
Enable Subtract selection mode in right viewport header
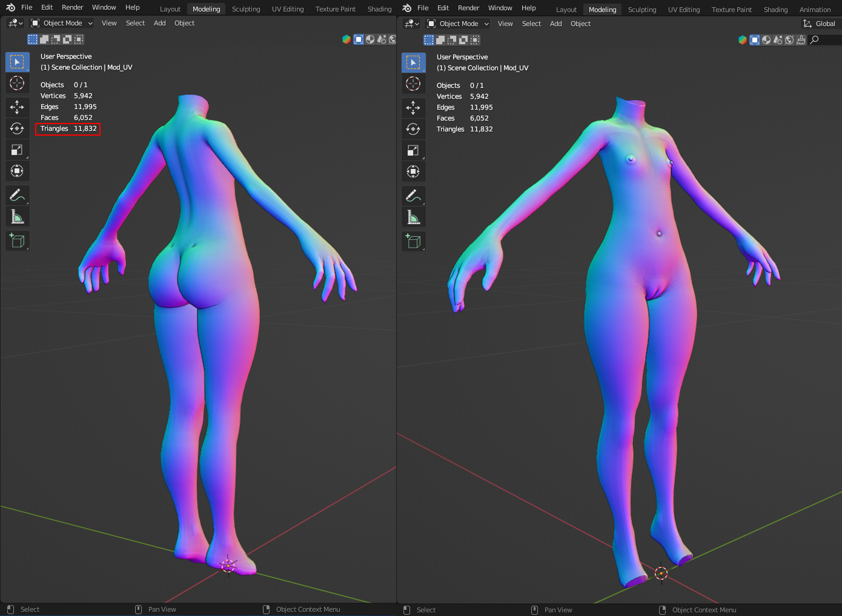[452, 40]
